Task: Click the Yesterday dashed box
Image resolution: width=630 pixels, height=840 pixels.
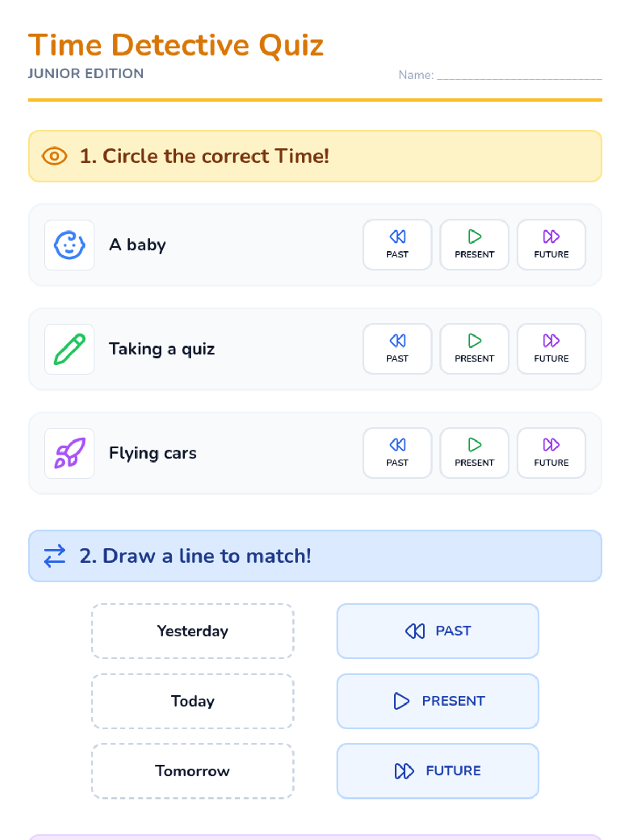Action: point(193,631)
